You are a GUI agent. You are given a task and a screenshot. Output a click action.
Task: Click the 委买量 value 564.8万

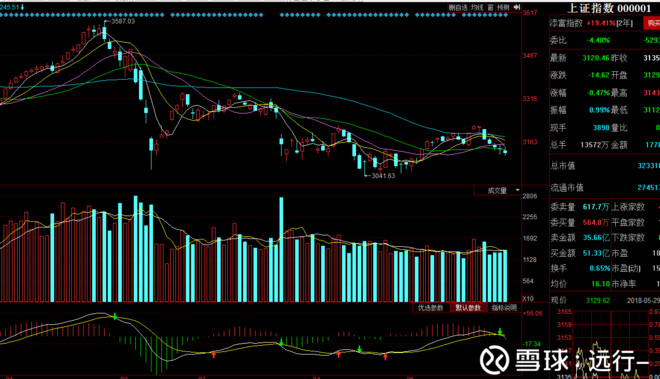click(596, 222)
